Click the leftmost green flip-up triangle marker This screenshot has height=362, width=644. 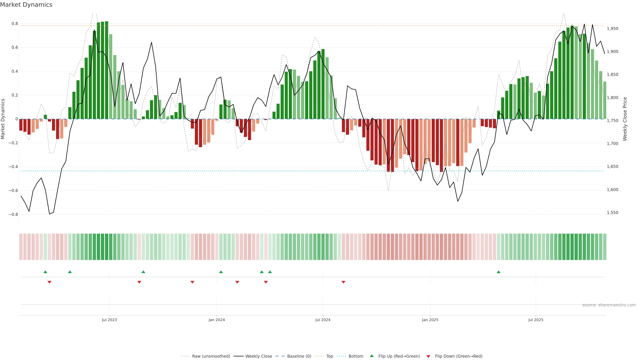pyautogui.click(x=45, y=272)
